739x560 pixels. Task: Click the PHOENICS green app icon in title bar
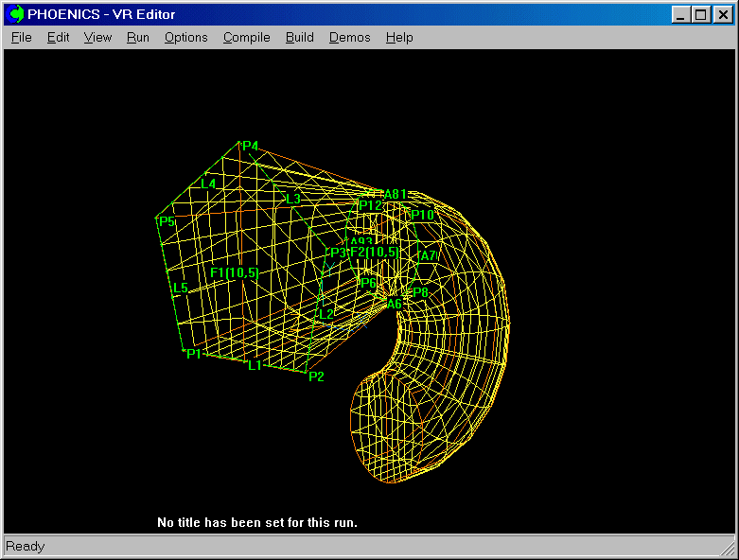coord(16,14)
